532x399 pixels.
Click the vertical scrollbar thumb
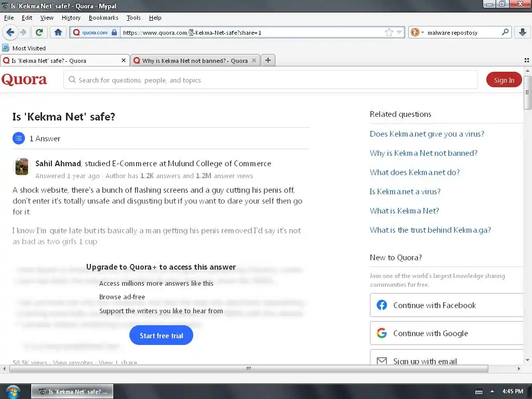click(527, 92)
